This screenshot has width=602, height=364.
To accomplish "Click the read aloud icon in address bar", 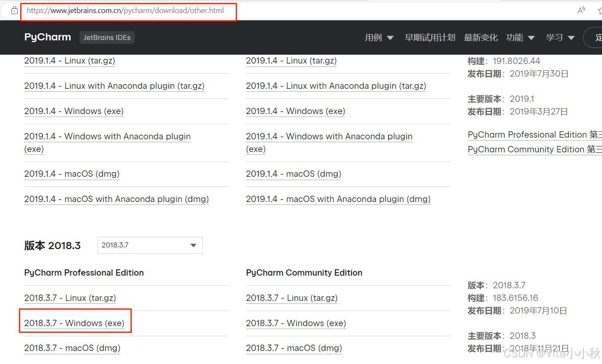I will coord(581,11).
